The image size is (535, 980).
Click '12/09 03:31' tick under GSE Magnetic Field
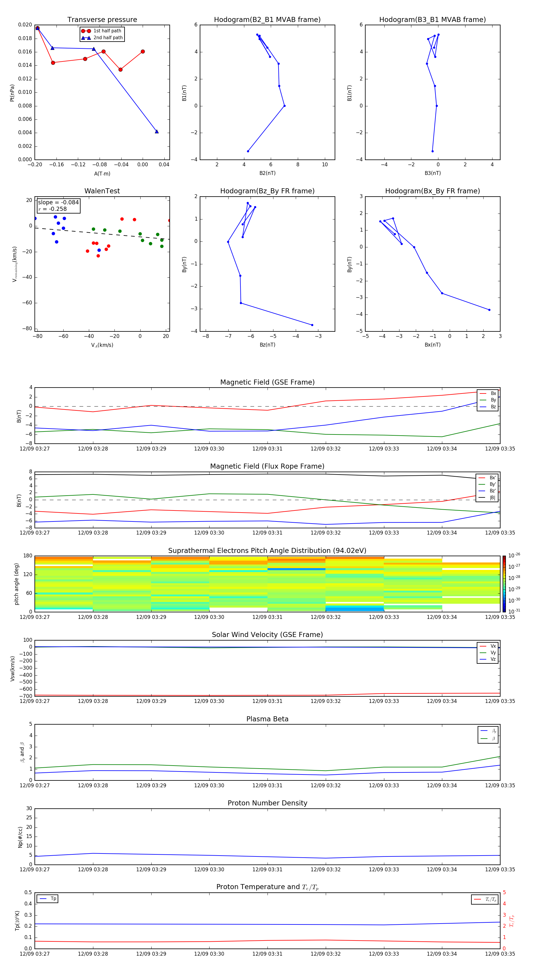pyautogui.click(x=267, y=449)
